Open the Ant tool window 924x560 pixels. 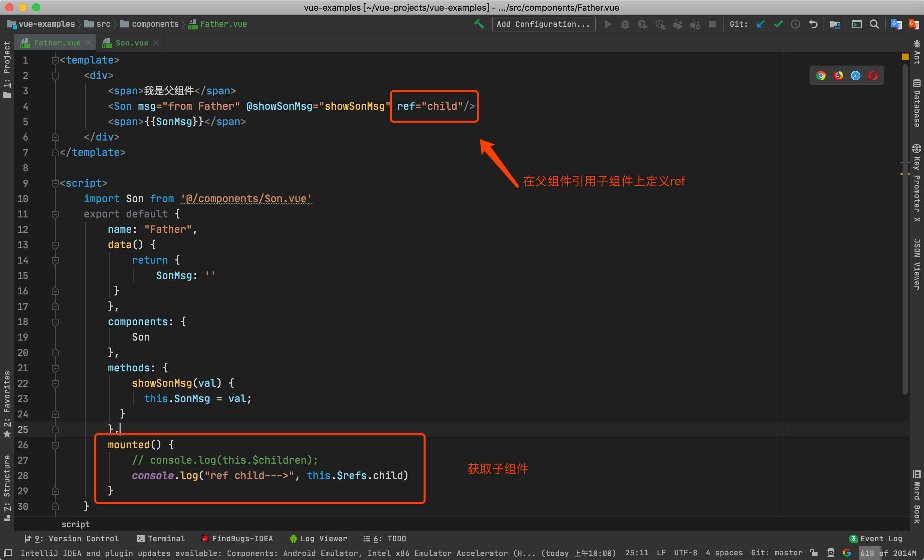click(x=917, y=52)
